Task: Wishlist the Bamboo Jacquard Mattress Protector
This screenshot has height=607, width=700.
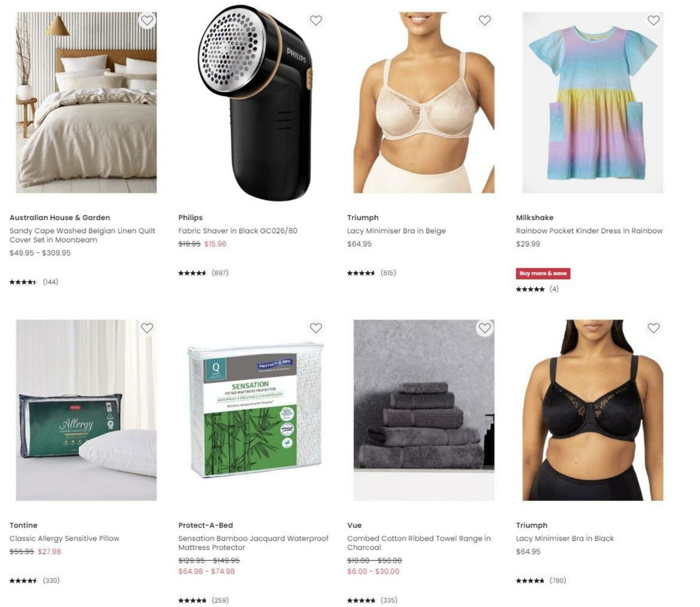Action: pyautogui.click(x=316, y=328)
